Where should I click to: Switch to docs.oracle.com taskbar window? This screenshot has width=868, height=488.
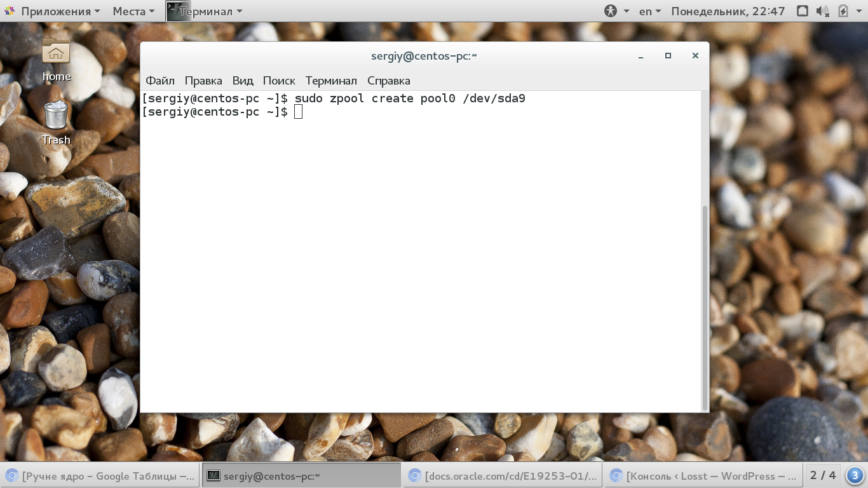[503, 476]
